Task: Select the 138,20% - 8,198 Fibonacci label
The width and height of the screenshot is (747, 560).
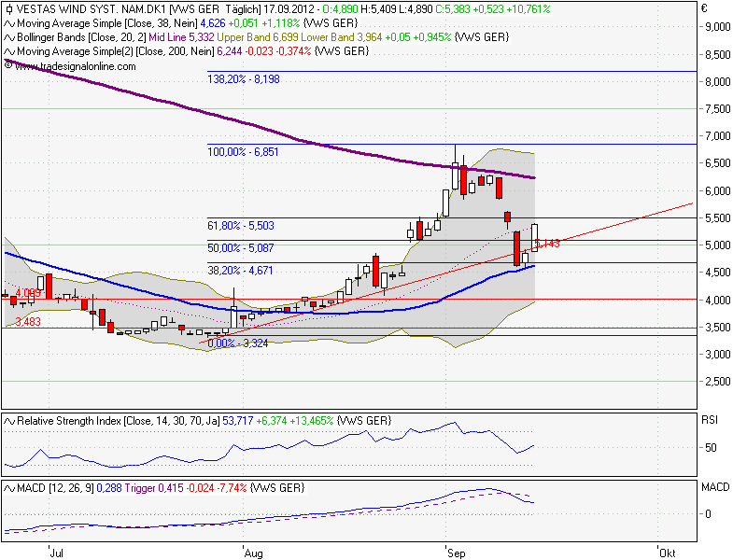Action: (x=244, y=79)
